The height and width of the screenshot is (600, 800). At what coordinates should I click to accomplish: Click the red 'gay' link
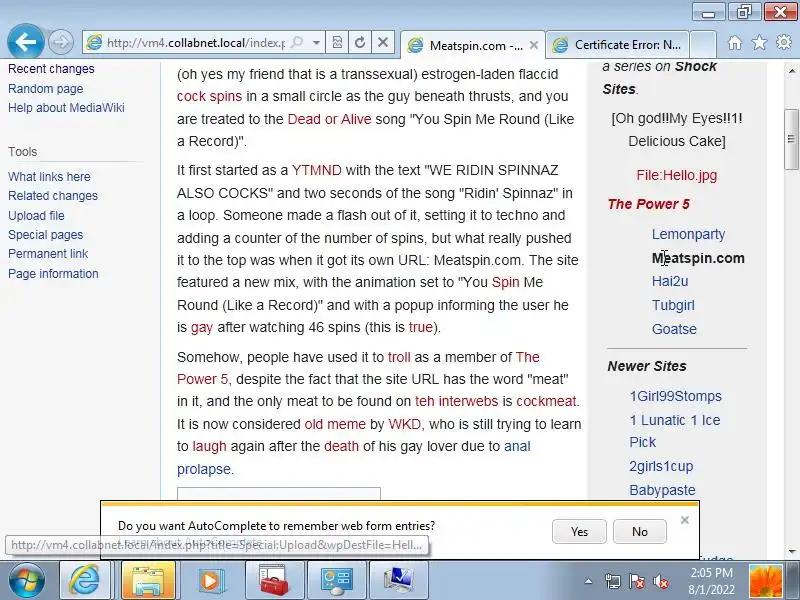coord(202,328)
